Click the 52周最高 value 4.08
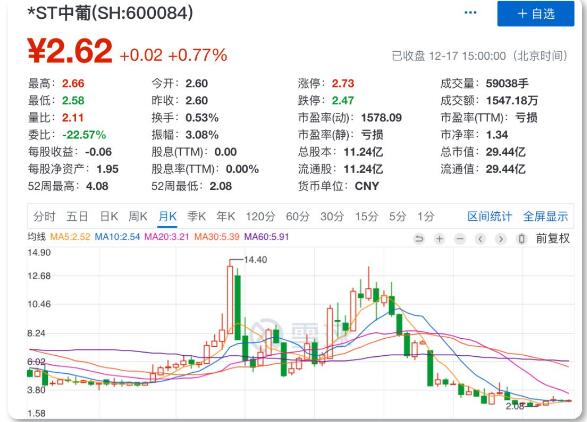The height and width of the screenshot is (422, 587). (x=97, y=186)
